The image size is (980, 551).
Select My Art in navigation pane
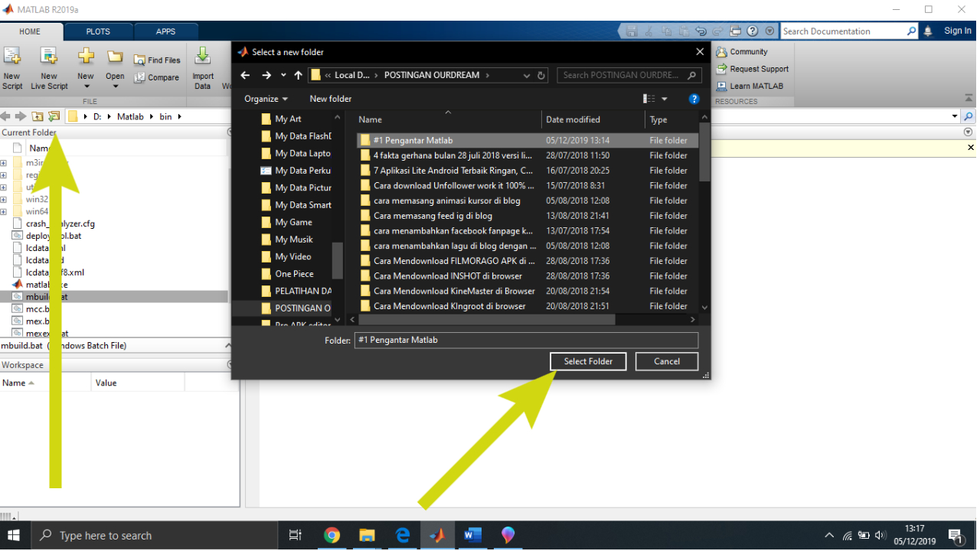tap(289, 119)
